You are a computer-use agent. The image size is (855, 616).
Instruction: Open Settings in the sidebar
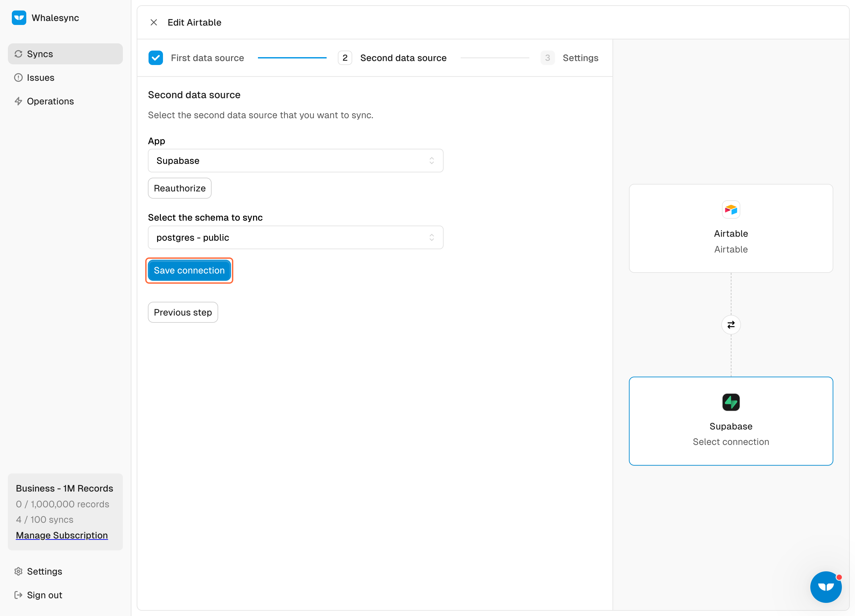[65, 572]
